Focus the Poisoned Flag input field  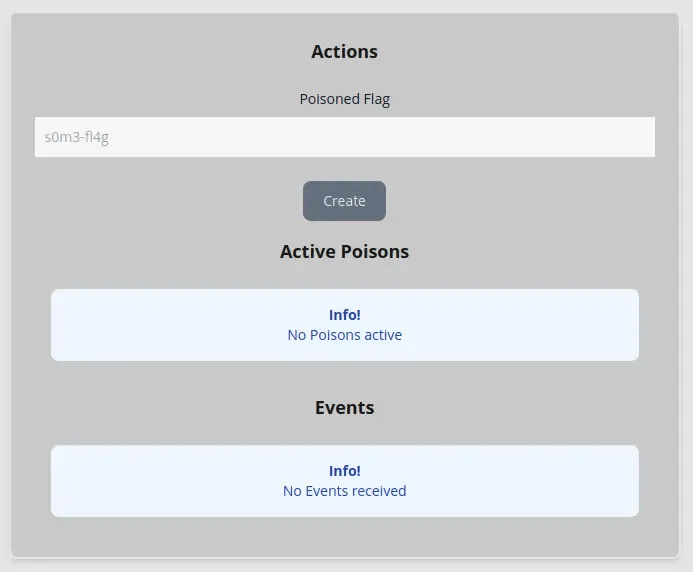tap(345, 137)
